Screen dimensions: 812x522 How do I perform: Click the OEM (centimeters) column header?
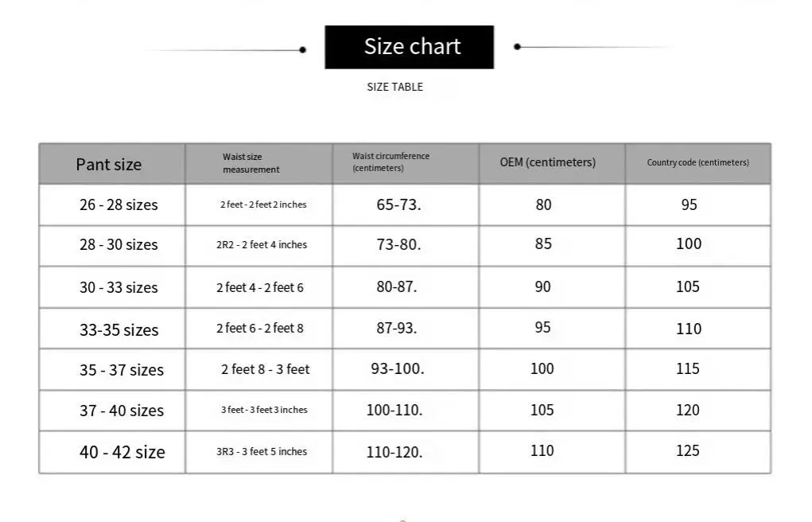click(x=547, y=162)
